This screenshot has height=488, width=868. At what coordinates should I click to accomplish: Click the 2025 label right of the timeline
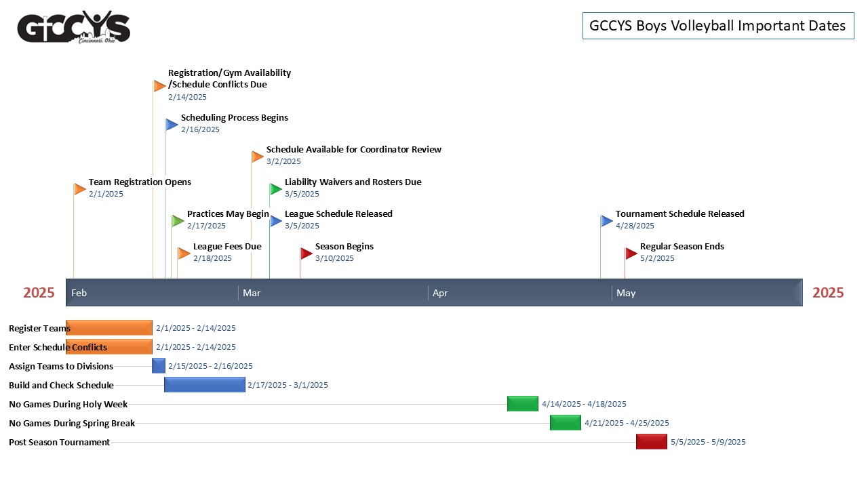[829, 293]
